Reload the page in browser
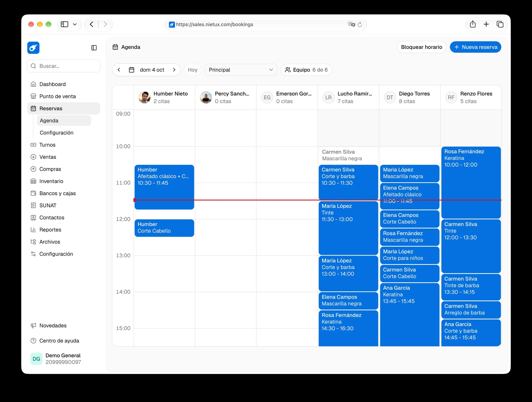Viewport: 532px width, 402px height. tap(360, 25)
